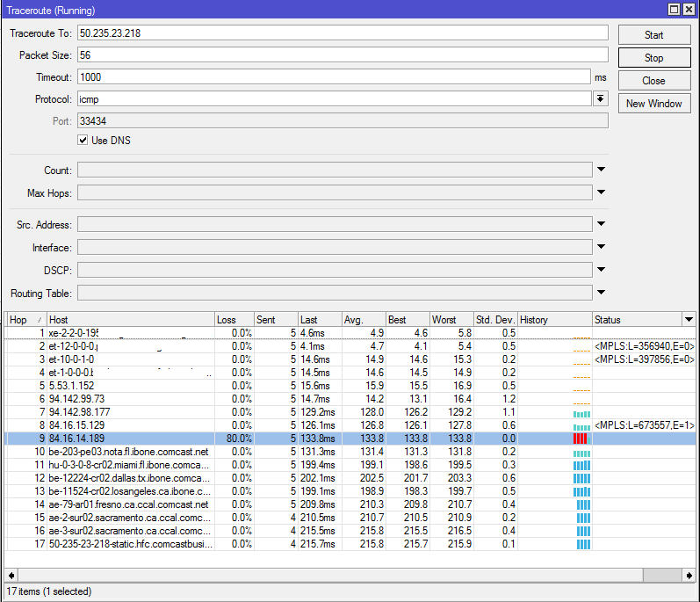Select the row for host 84.16.14.189

(x=350, y=439)
